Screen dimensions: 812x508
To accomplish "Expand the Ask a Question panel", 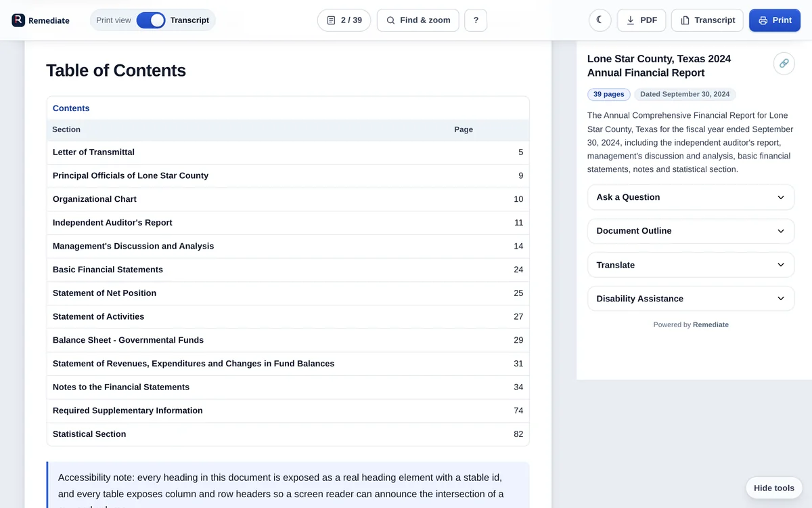I will pyautogui.click(x=691, y=197).
